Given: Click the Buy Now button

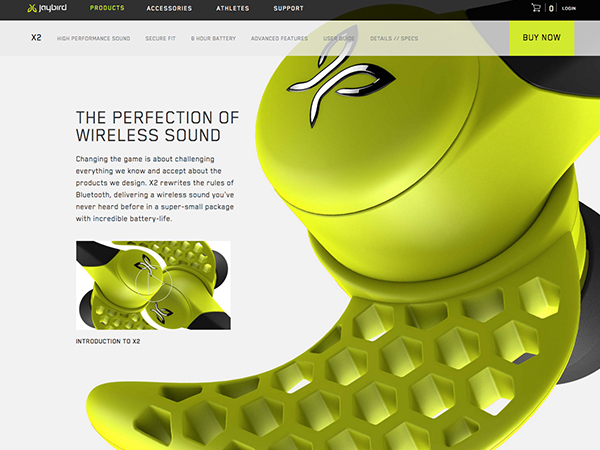Looking at the screenshot, I should coord(541,38).
